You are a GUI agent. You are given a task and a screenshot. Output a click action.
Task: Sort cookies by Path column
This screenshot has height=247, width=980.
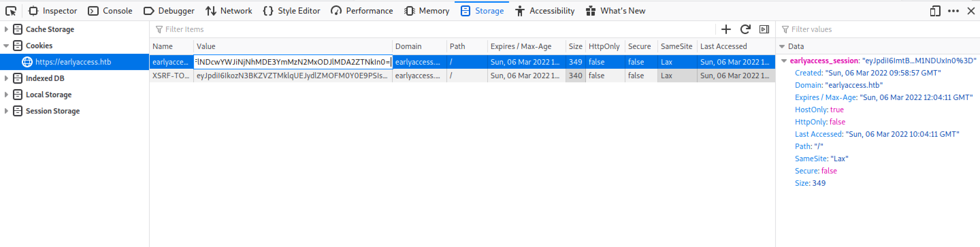coord(467,46)
